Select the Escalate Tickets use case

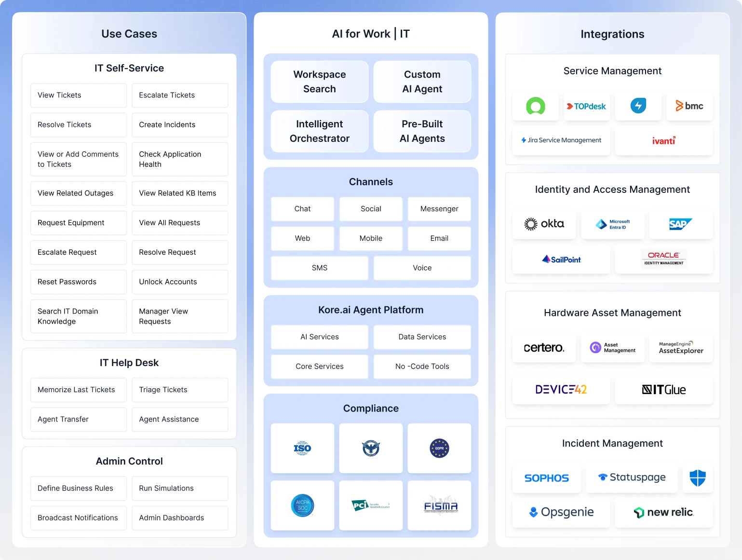coord(180,96)
